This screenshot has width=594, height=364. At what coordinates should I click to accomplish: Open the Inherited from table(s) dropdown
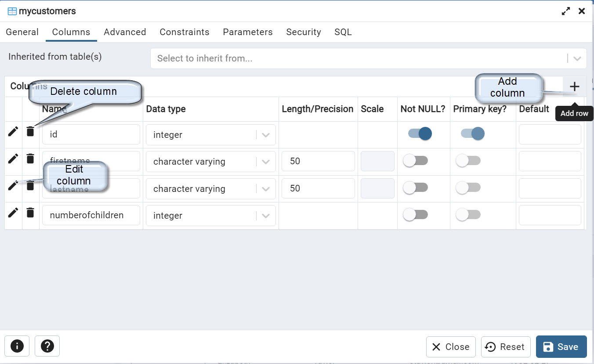(x=577, y=58)
